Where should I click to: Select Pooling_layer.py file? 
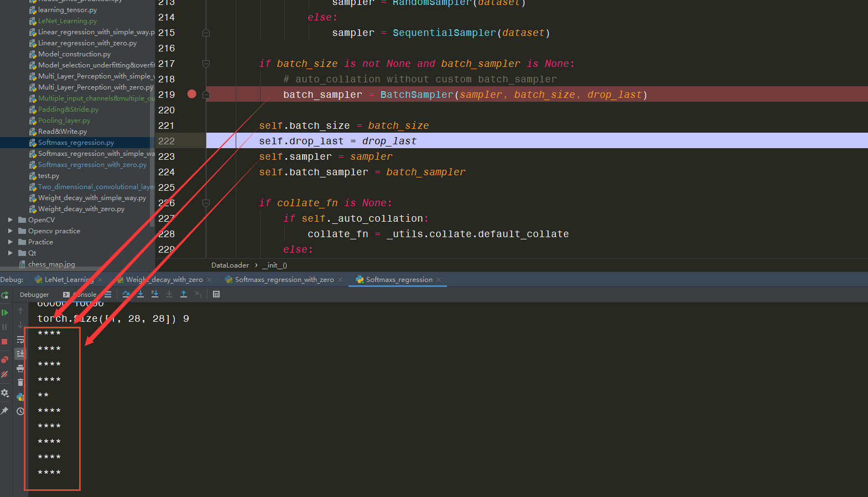[x=64, y=121]
